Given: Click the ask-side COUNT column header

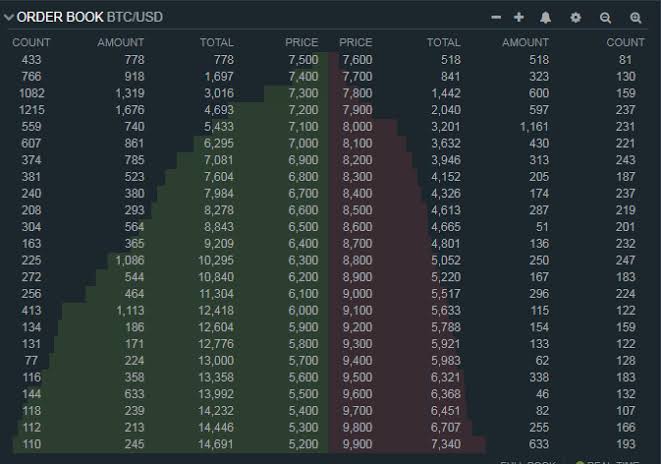Looking at the screenshot, I should [626, 42].
